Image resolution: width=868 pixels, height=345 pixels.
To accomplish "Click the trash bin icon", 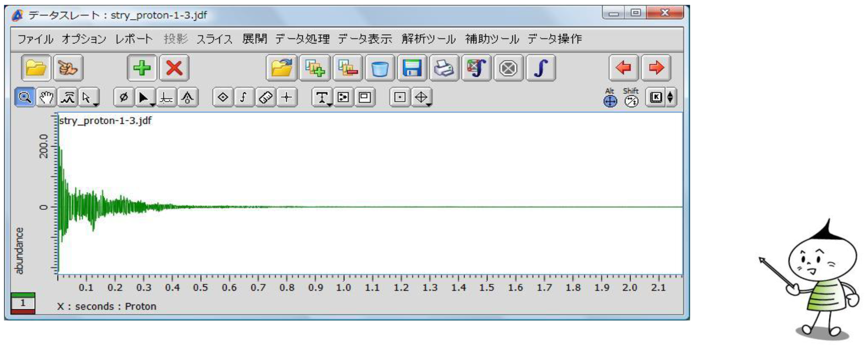I will [x=380, y=68].
